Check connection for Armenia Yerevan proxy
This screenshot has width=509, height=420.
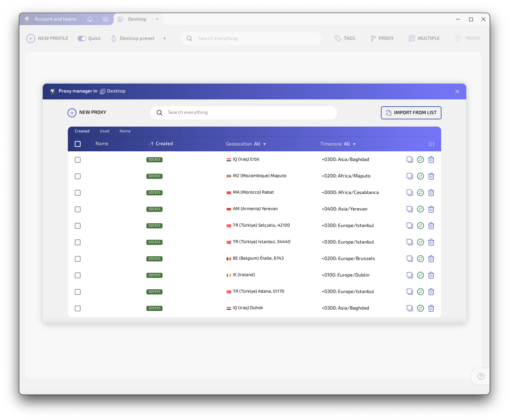[x=420, y=209]
